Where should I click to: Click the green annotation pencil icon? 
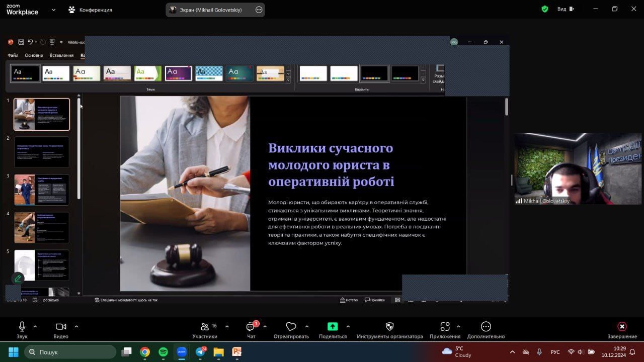pyautogui.click(x=18, y=279)
